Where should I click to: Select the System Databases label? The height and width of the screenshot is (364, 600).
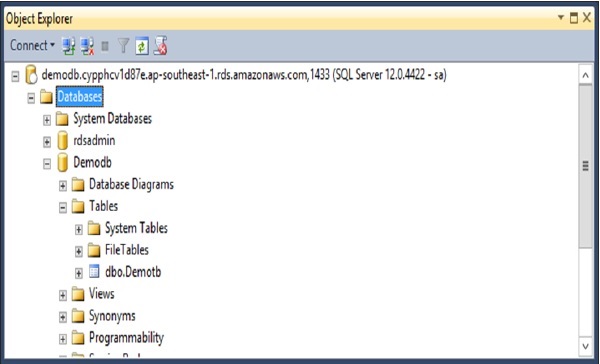click(112, 119)
